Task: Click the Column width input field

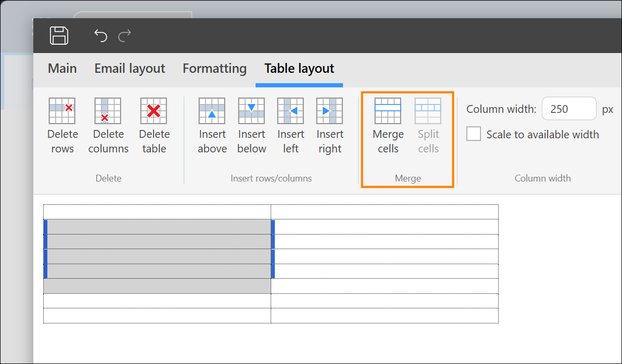Action: coord(569,109)
